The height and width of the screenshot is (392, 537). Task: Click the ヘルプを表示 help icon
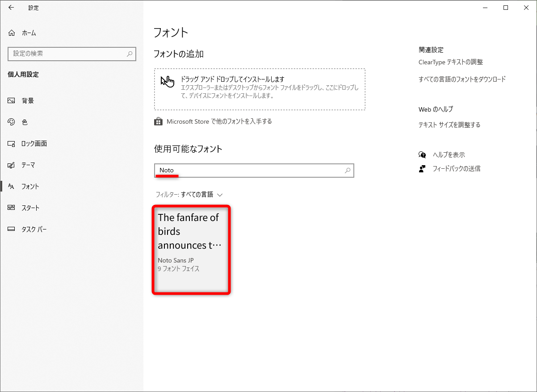(x=422, y=154)
